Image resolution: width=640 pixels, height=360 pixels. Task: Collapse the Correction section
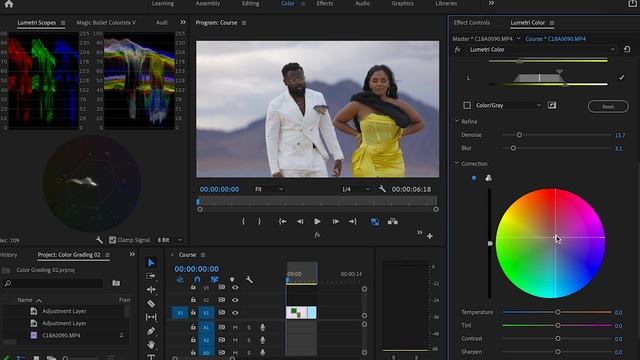click(x=457, y=163)
